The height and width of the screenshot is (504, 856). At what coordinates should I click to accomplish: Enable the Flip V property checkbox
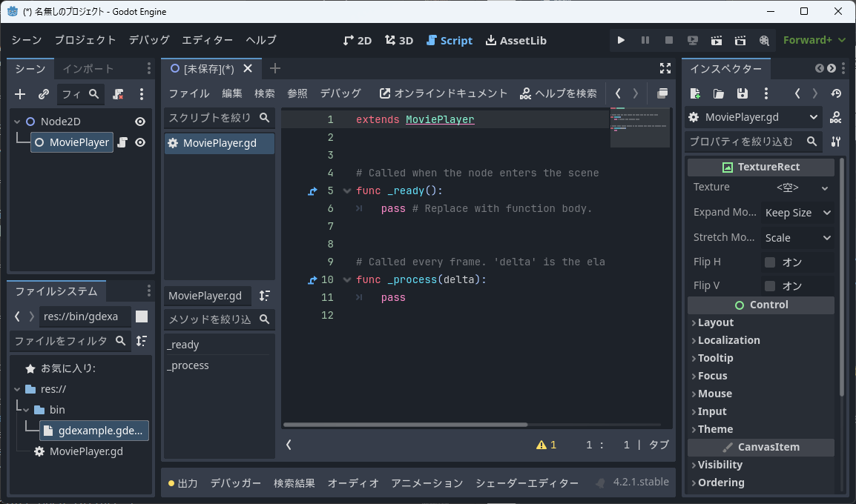pos(769,285)
